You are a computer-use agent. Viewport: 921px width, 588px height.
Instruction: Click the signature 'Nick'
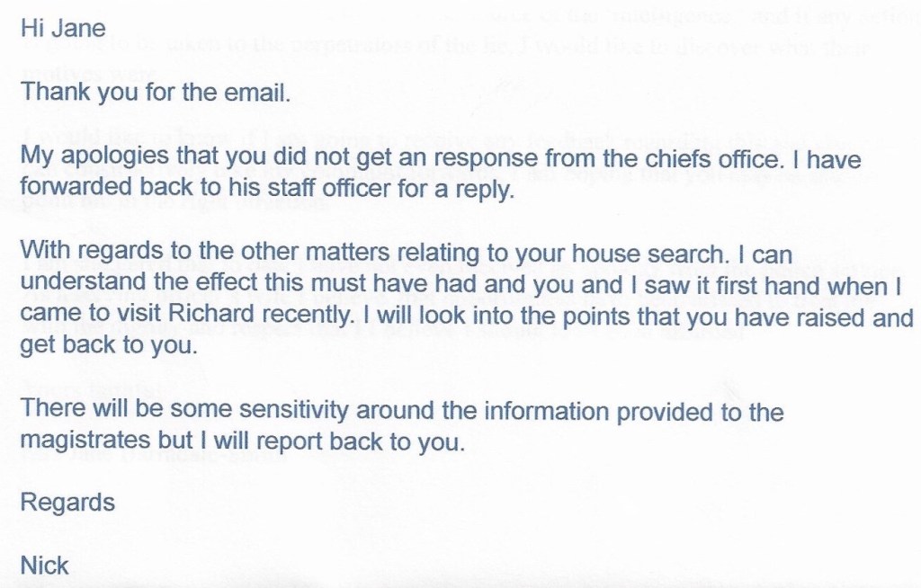click(x=44, y=566)
